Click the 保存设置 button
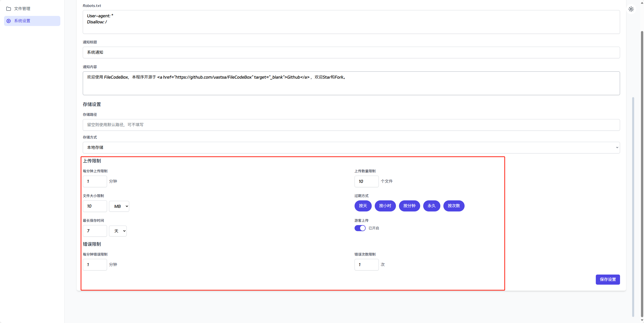Viewport: 644px width, 323px height. [x=608, y=280]
